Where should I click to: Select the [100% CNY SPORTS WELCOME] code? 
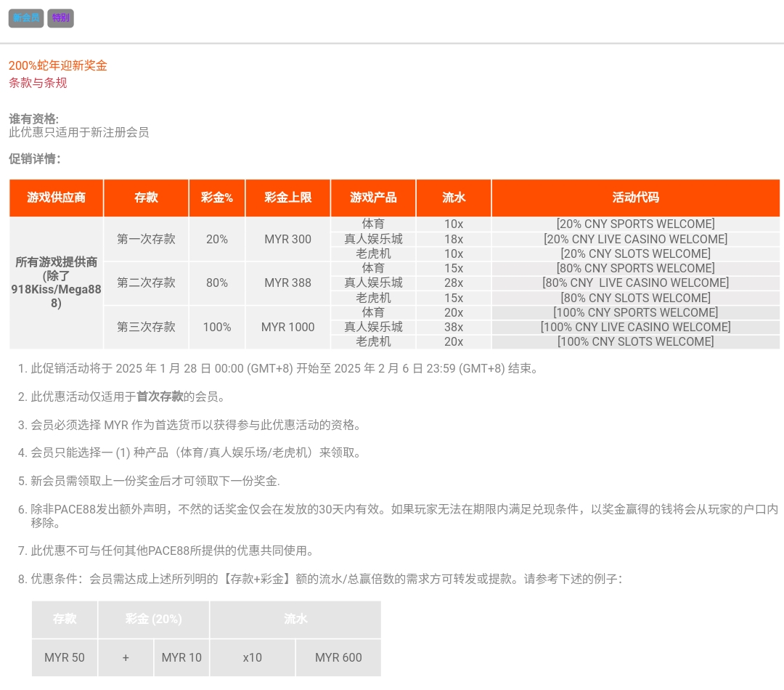pyautogui.click(x=635, y=312)
